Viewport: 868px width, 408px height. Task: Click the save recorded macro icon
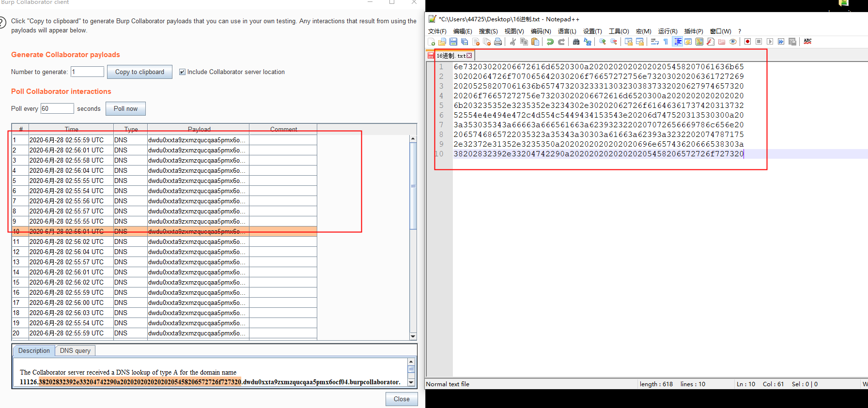pyautogui.click(x=792, y=42)
